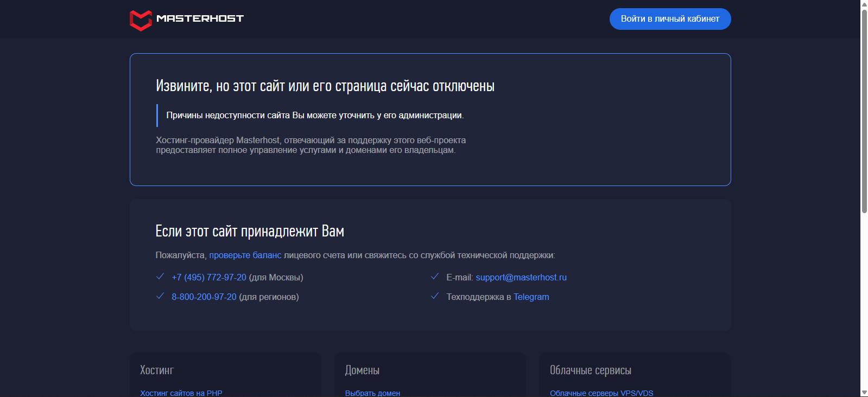Screen dimensions: 868x397
Task: Open the Telegram support link
Action: point(531,297)
